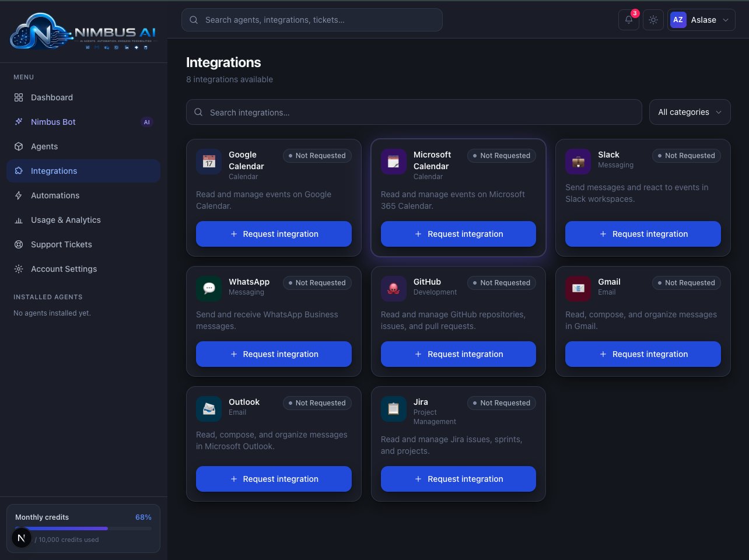The height and width of the screenshot is (560, 749).
Task: Click the Support Tickets lifebuoy icon
Action: coord(19,244)
